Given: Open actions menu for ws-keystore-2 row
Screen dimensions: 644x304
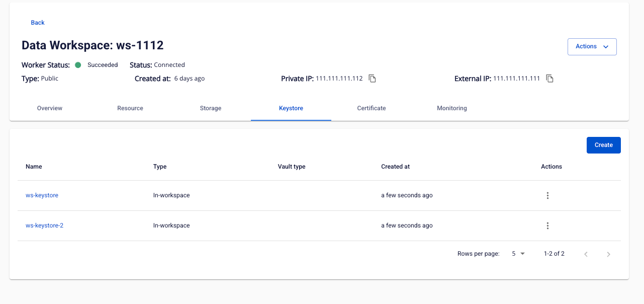Looking at the screenshot, I should click(x=547, y=226).
